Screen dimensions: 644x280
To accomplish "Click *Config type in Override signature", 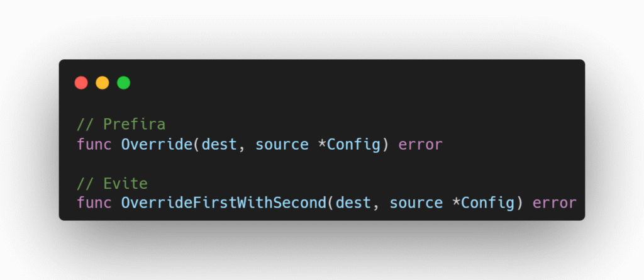I will click(x=349, y=144).
